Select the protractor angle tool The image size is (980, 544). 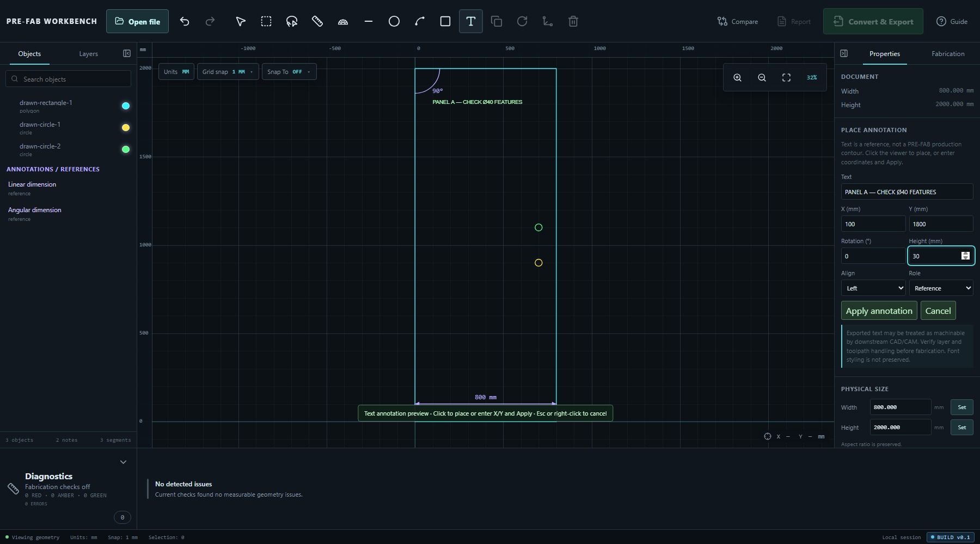point(343,21)
